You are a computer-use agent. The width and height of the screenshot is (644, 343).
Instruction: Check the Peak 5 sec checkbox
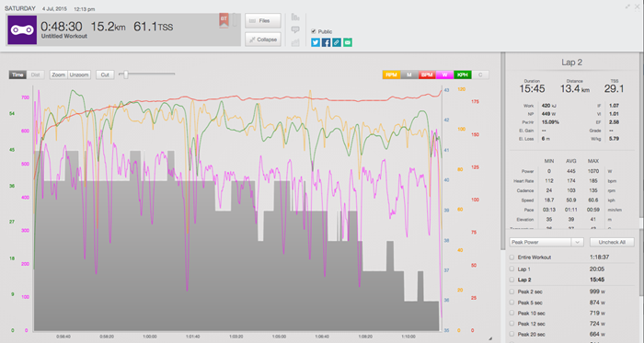click(512, 303)
